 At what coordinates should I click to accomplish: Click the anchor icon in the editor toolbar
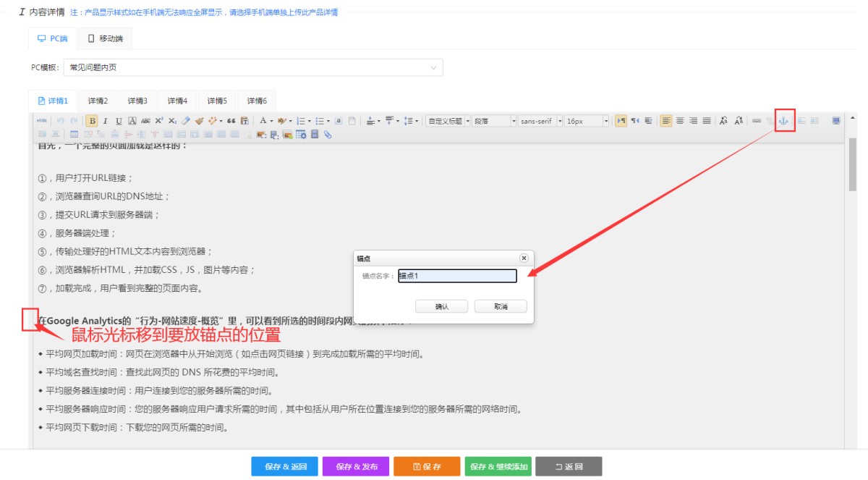pos(783,121)
